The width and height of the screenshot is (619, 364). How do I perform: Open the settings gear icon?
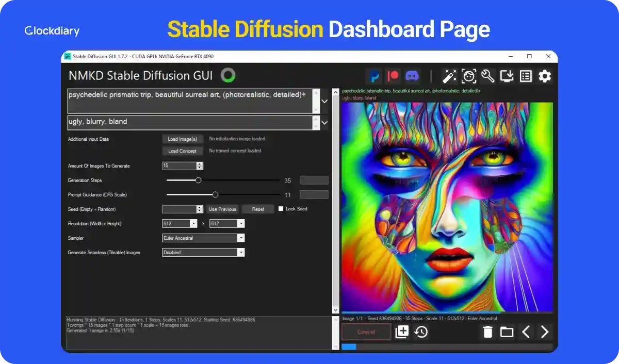click(x=545, y=76)
